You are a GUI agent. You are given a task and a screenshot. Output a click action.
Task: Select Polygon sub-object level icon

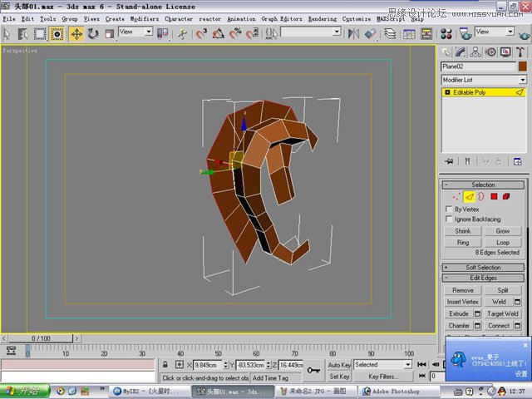point(494,196)
